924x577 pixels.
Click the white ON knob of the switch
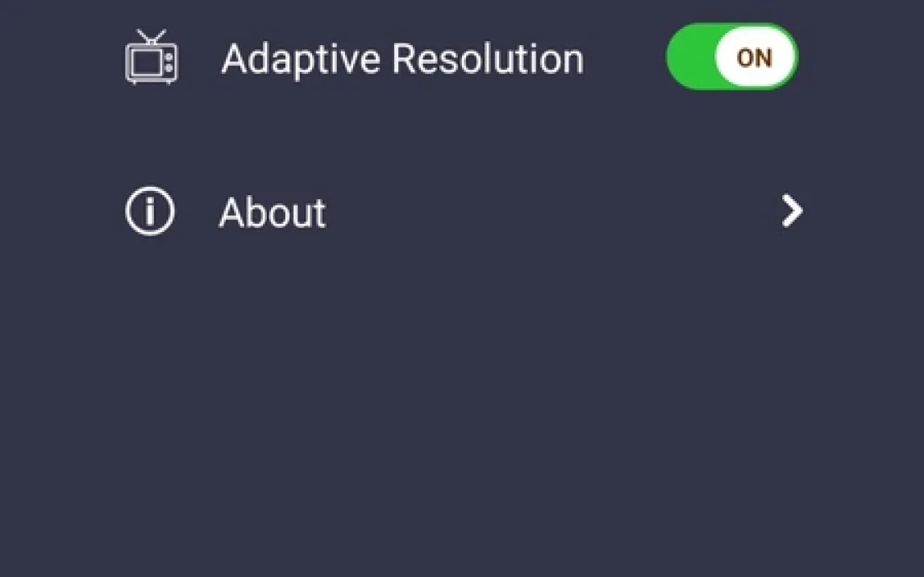pyautogui.click(x=755, y=57)
